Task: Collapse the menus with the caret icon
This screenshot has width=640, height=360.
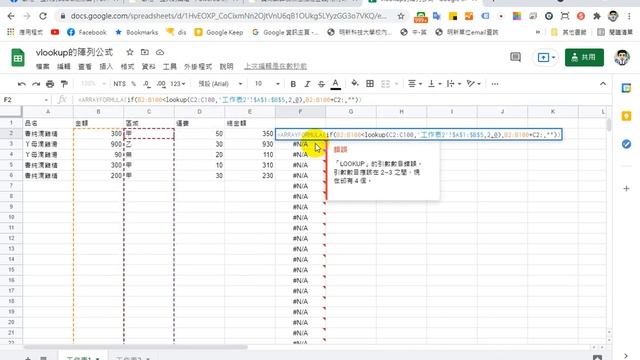Action: coord(603,84)
